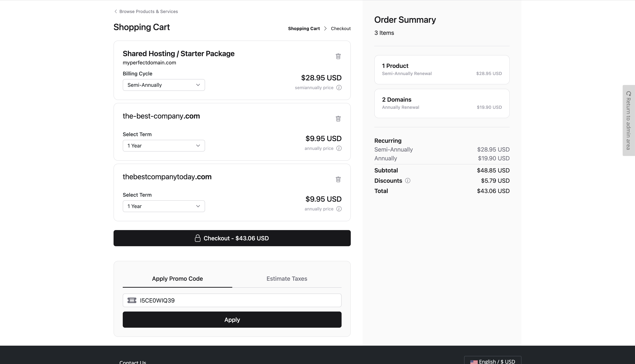Image resolution: width=635 pixels, height=364 pixels.
Task: Expand term dropdown for thebestcompanytoday.com
Action: (164, 206)
